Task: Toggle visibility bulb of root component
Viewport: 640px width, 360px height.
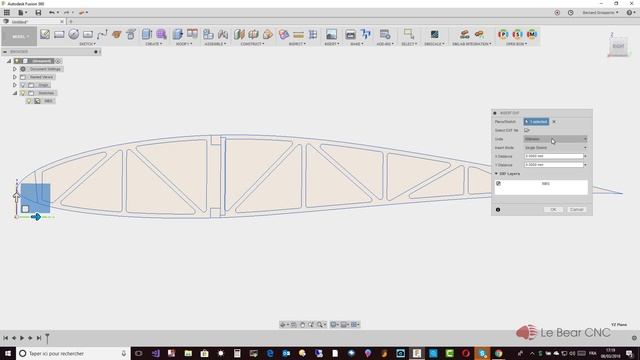Action: tap(17, 61)
